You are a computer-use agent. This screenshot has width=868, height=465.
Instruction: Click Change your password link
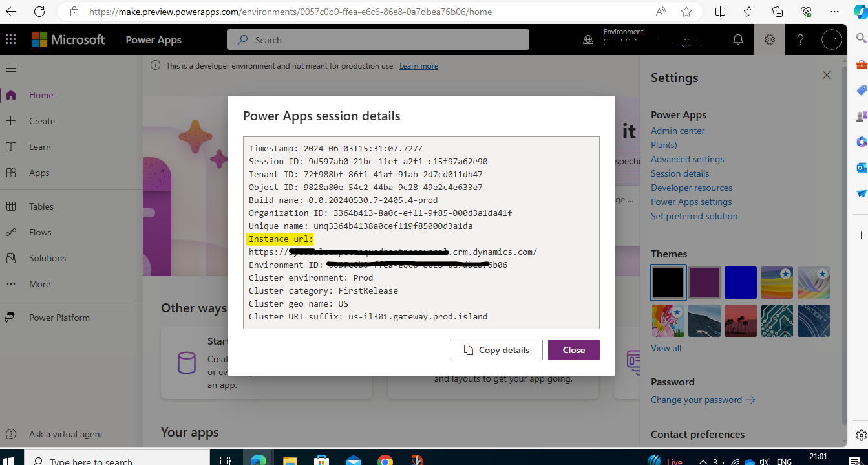pyautogui.click(x=703, y=400)
